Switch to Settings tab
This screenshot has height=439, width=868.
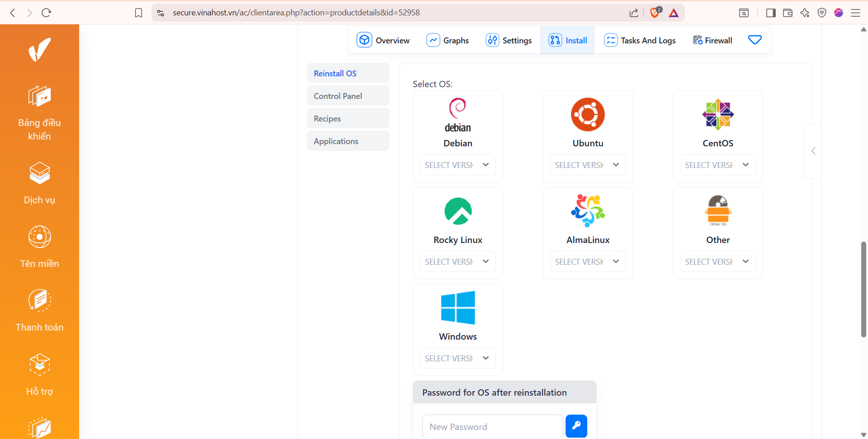509,40
